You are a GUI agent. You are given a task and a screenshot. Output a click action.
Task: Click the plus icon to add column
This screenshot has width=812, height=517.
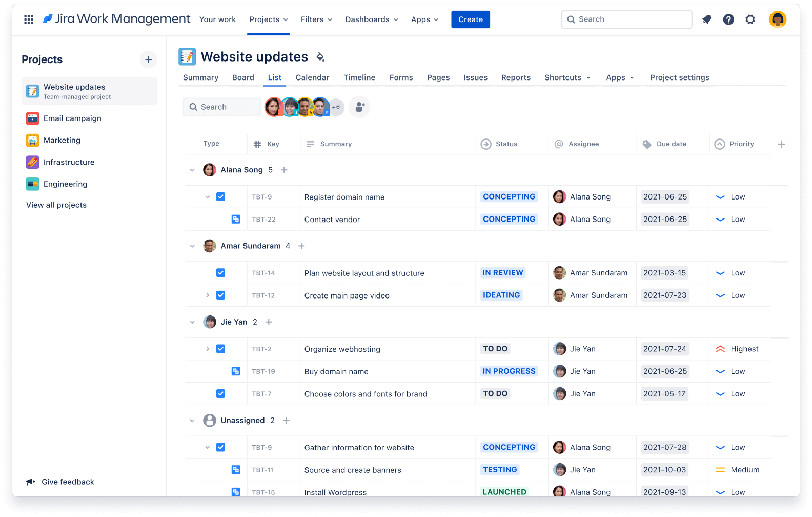coord(781,144)
